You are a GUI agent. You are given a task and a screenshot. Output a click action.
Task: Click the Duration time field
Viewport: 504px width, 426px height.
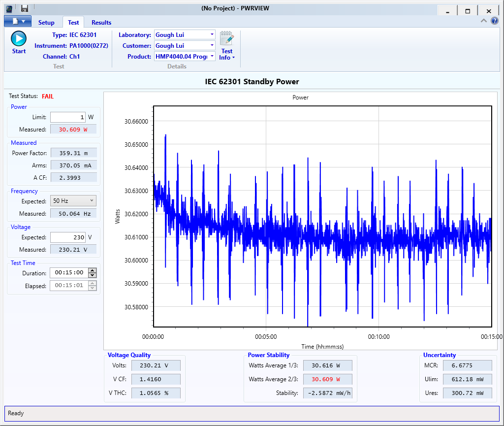68,273
